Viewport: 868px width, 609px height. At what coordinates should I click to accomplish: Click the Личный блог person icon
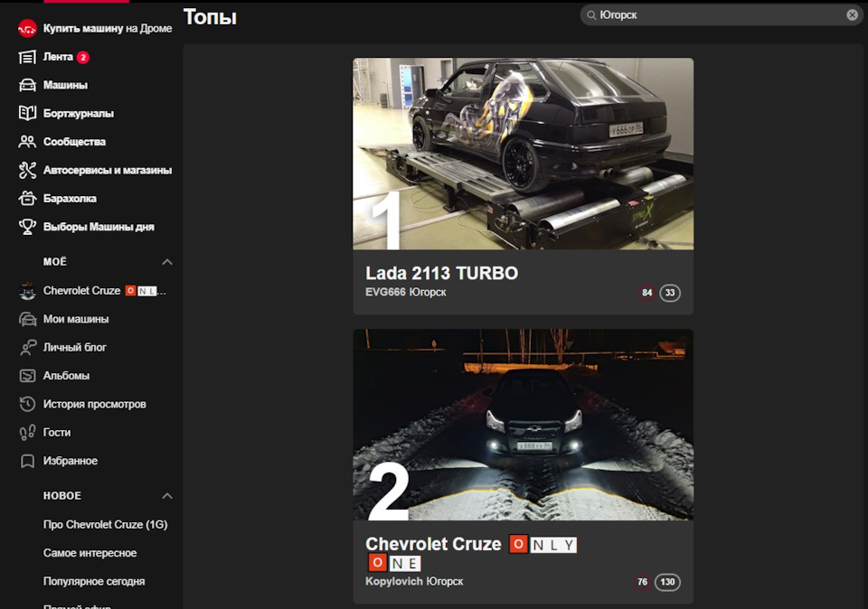click(27, 347)
